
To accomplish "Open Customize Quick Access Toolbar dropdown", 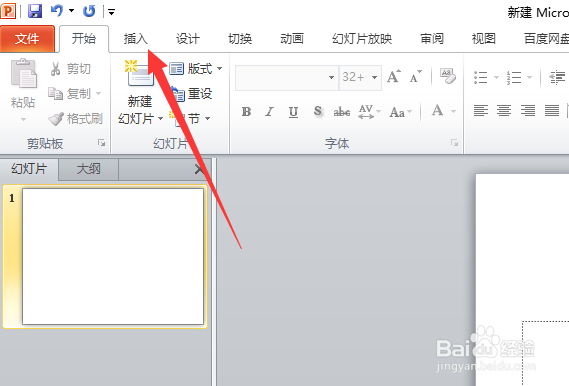I will tap(111, 12).
